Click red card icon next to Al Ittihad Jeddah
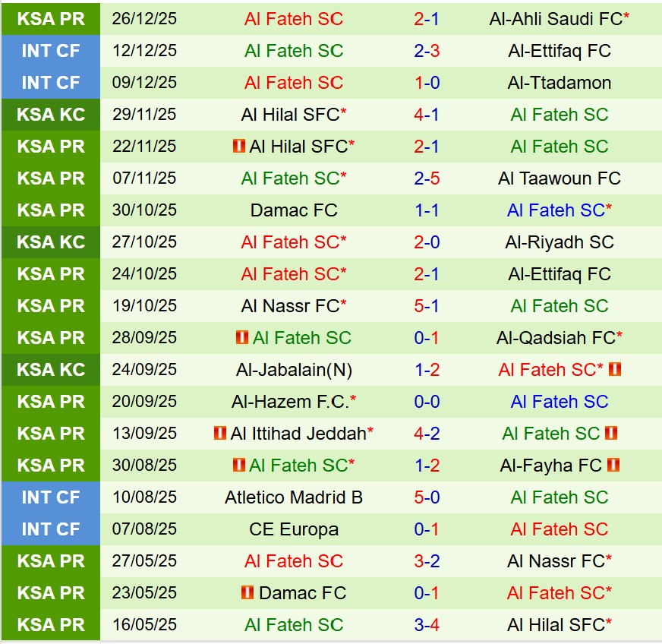 pyautogui.click(x=220, y=434)
